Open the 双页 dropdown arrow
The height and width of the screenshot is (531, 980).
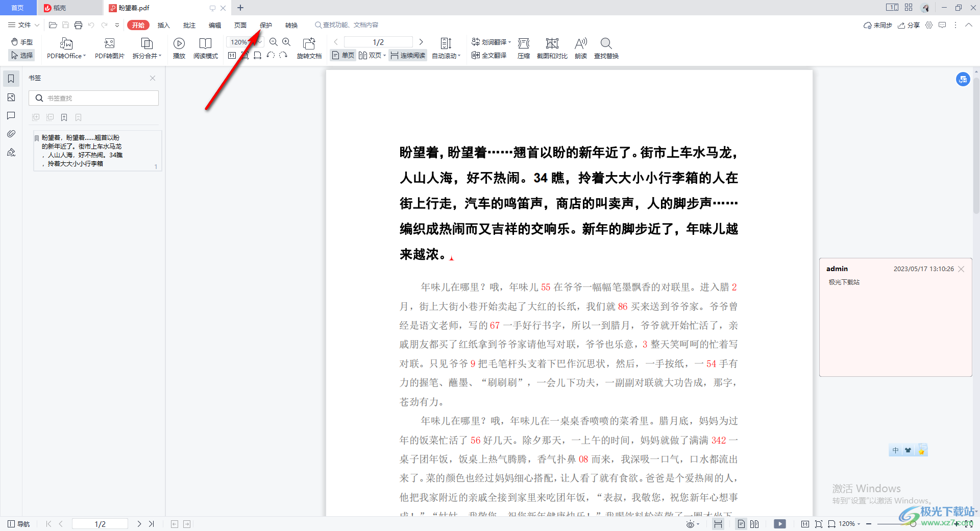(x=384, y=55)
